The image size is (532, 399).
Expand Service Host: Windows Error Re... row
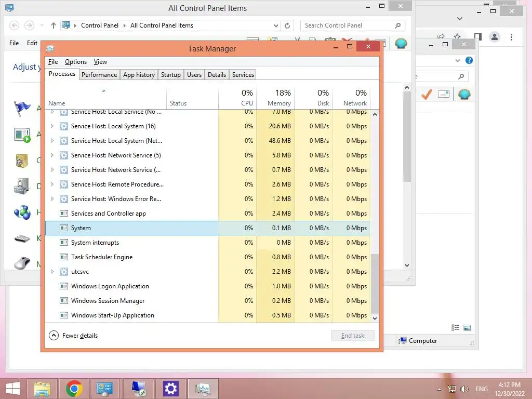coord(52,199)
